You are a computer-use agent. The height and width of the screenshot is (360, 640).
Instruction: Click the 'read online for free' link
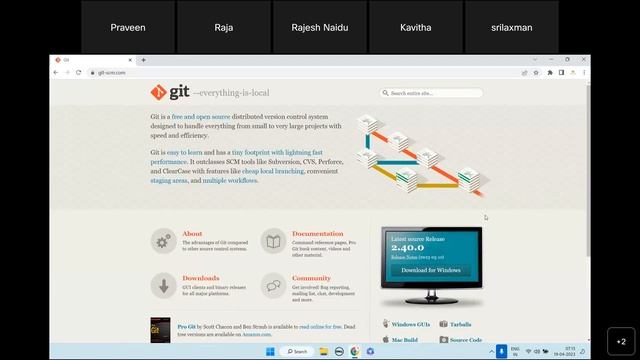pos(320,327)
